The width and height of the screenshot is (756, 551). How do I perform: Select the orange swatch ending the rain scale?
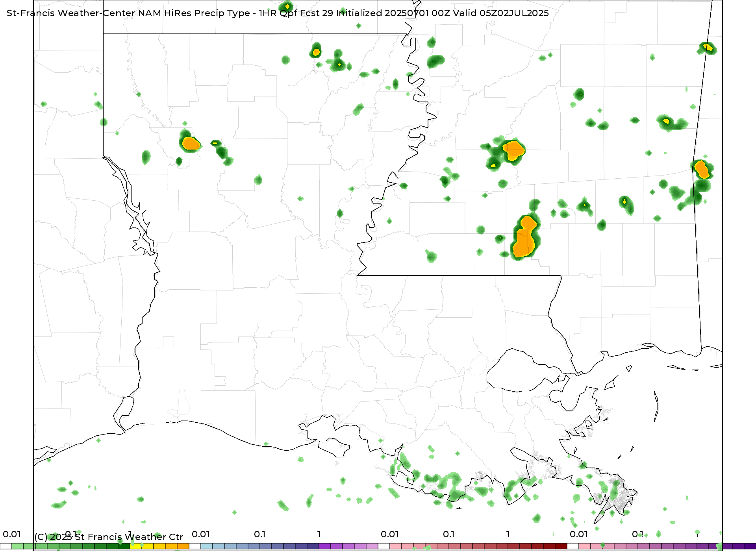pyautogui.click(x=183, y=546)
